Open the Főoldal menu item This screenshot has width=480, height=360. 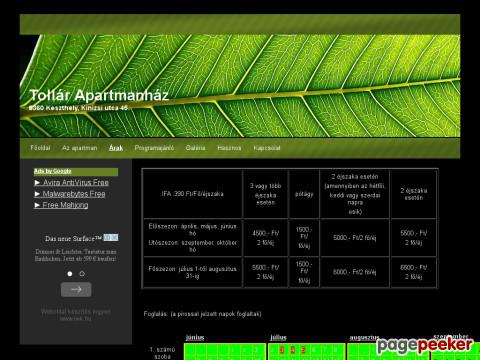click(x=40, y=148)
